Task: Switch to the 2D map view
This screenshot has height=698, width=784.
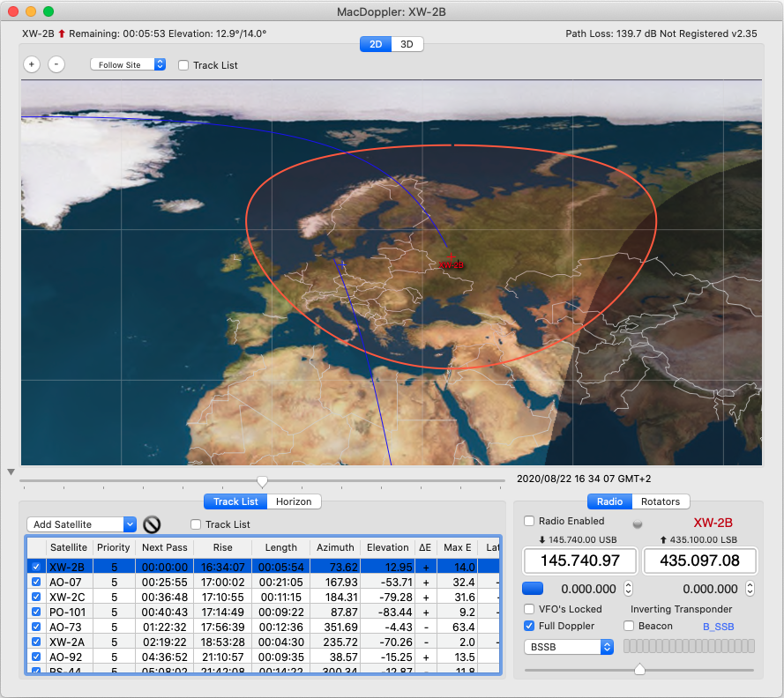Action: pyautogui.click(x=376, y=44)
